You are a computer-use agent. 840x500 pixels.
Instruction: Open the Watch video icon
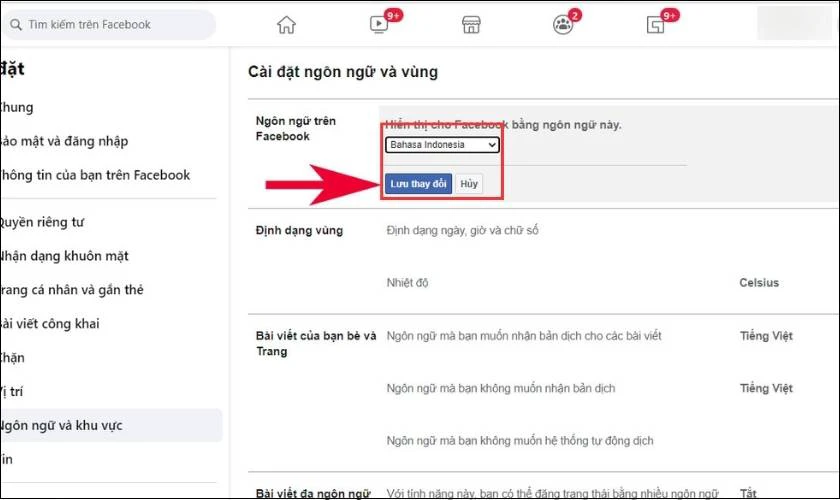[379, 25]
